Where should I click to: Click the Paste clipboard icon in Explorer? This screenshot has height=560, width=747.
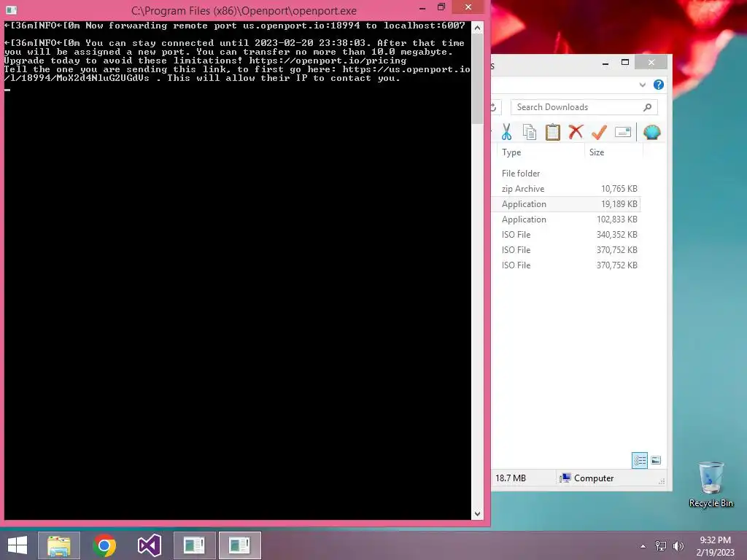click(553, 132)
